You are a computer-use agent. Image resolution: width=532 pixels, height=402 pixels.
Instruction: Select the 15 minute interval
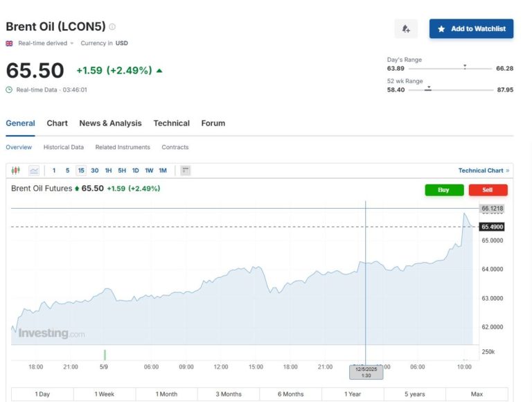click(x=81, y=171)
